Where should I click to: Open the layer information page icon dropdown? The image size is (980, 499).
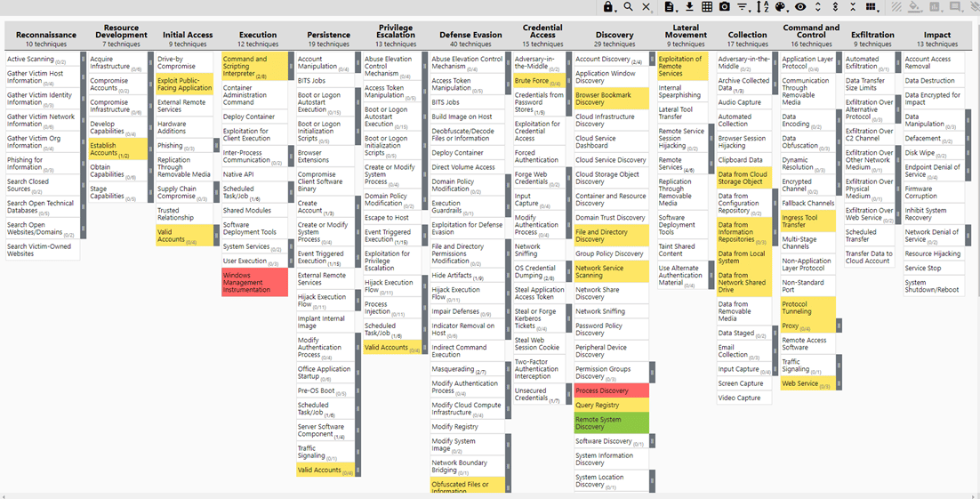671,7
